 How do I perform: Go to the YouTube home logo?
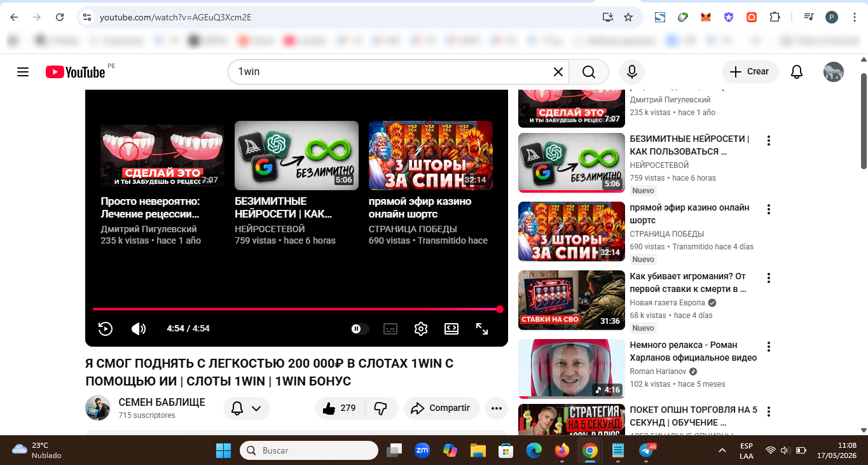(x=76, y=72)
